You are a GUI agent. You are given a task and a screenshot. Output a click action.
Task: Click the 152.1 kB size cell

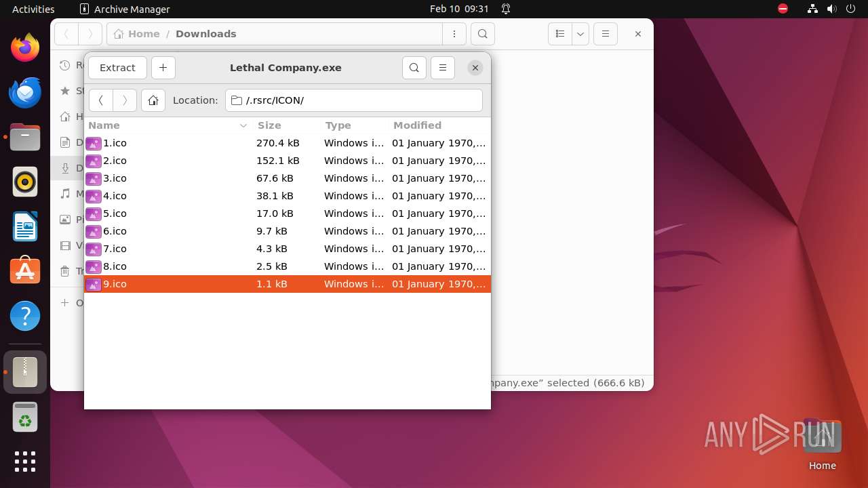278,161
